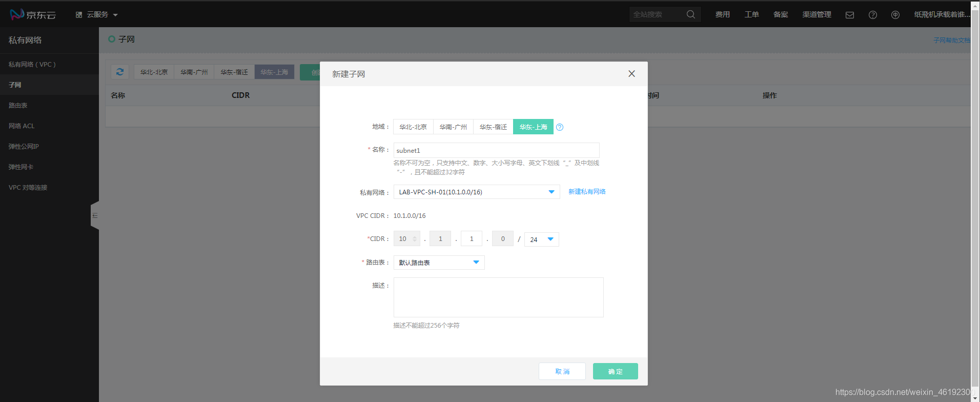This screenshot has height=402, width=980.
Task: Click the 确定 confirm button
Action: pyautogui.click(x=616, y=371)
